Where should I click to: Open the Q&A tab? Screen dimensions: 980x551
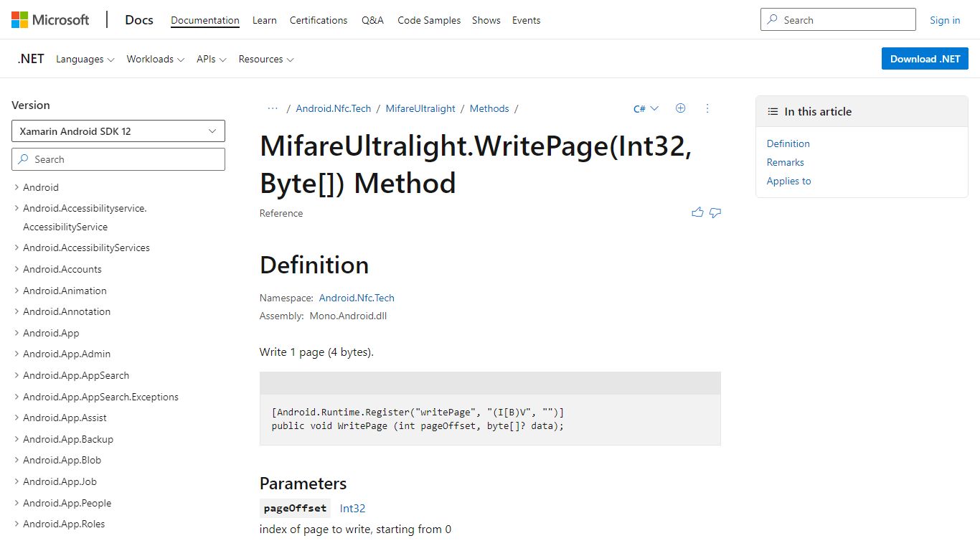click(372, 20)
